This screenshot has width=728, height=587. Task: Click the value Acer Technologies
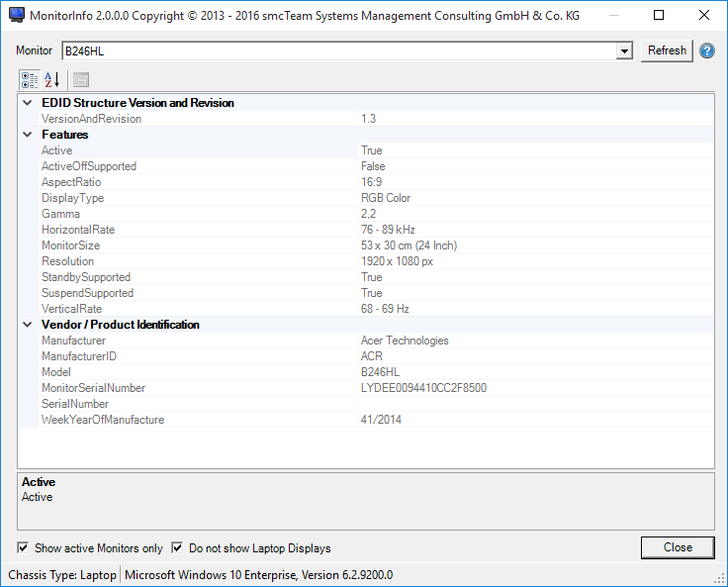405,341
